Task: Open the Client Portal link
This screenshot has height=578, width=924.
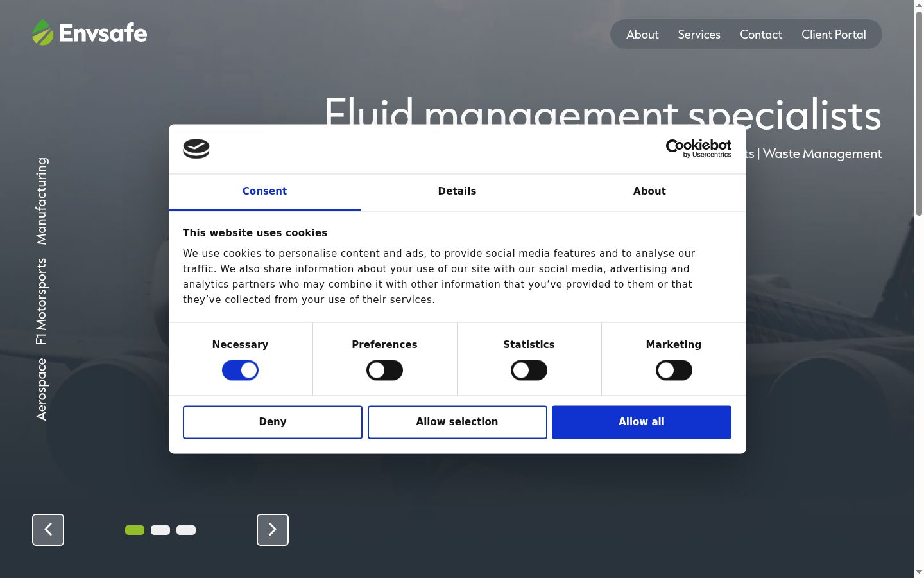Action: [834, 35]
